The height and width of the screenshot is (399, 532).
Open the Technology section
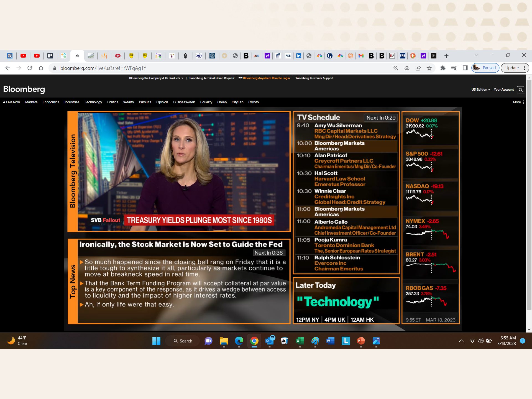click(93, 102)
